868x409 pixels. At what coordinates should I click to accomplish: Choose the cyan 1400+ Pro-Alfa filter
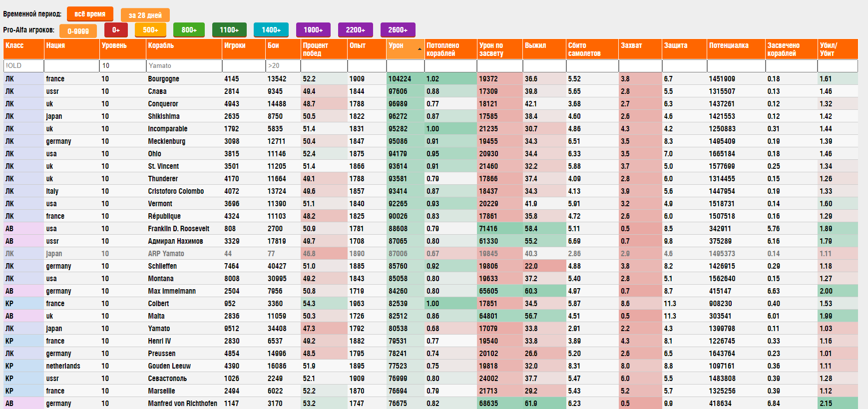click(271, 30)
